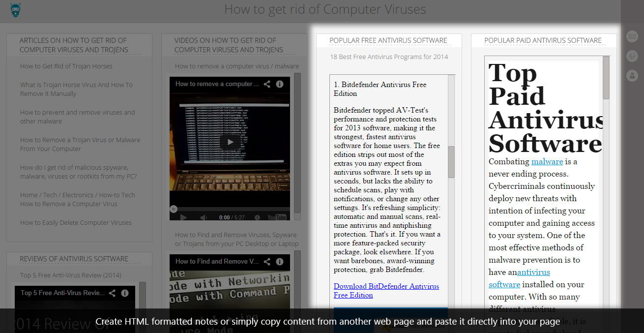
Task: Follow the 'malware' hyperlink in paid antivirus text
Action: [547, 162]
